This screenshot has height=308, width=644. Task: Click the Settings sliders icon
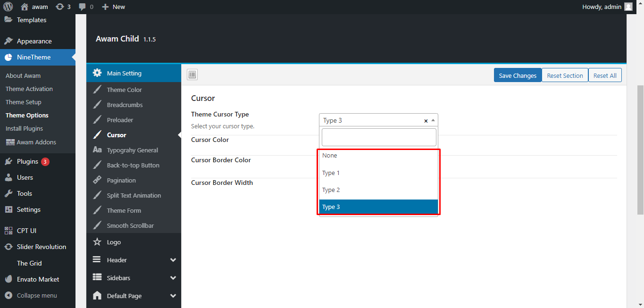[8, 209]
